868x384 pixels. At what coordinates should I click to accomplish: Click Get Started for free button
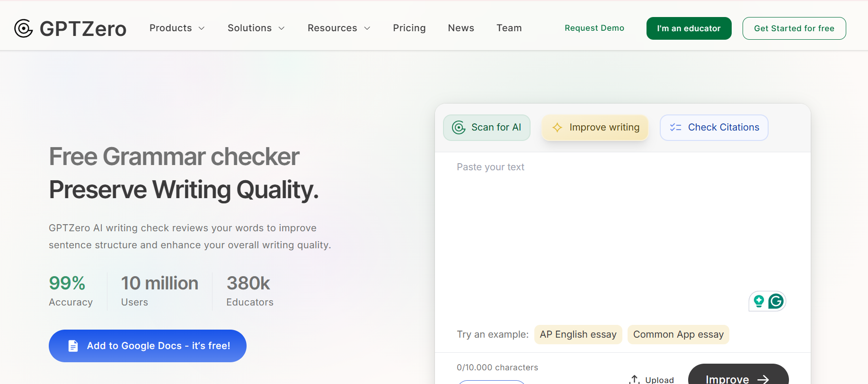pos(794,28)
